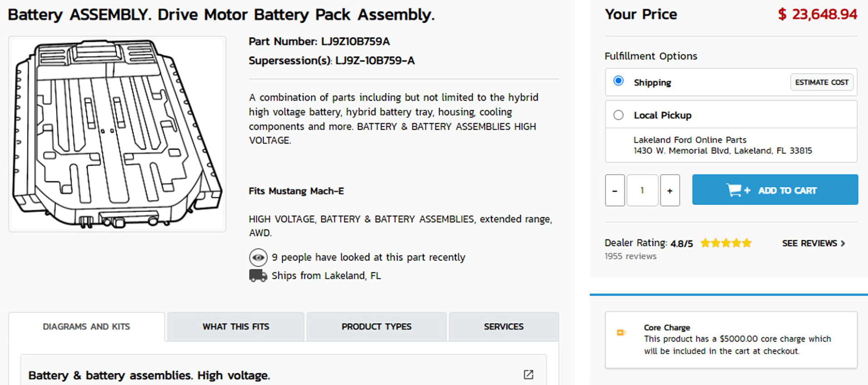Screen dimensions: 868x385
Task: Open the See Reviews link
Action: coord(809,244)
